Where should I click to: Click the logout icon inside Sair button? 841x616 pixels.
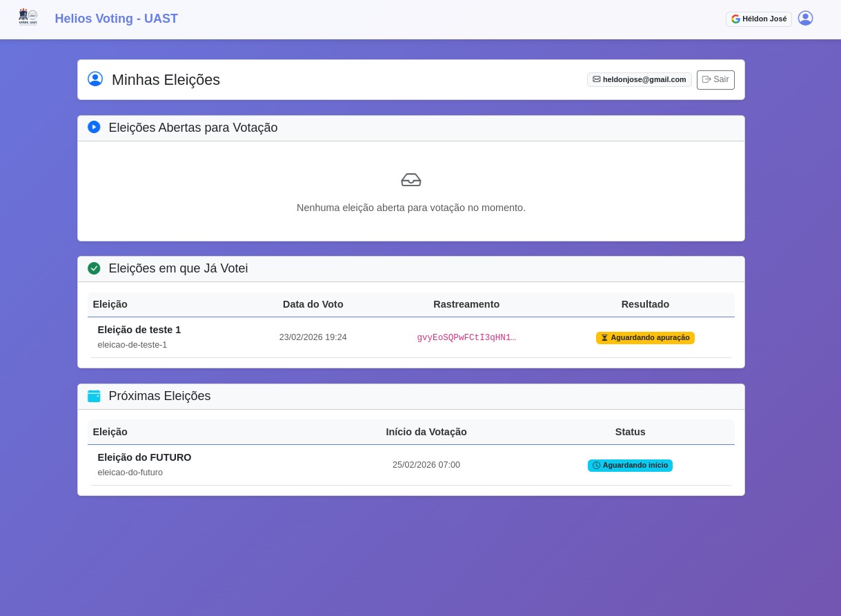click(x=706, y=79)
